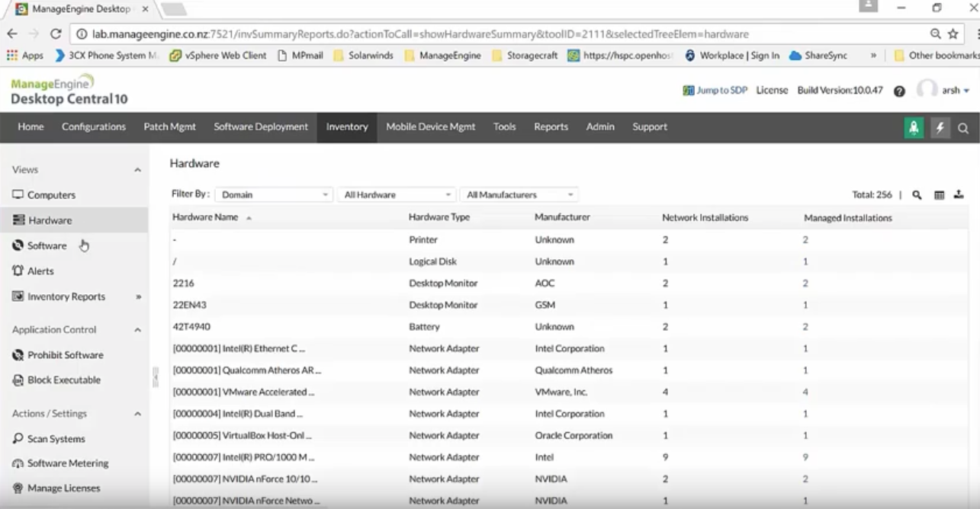Select Software in the Views sidebar
The image size is (980, 509).
(47, 245)
